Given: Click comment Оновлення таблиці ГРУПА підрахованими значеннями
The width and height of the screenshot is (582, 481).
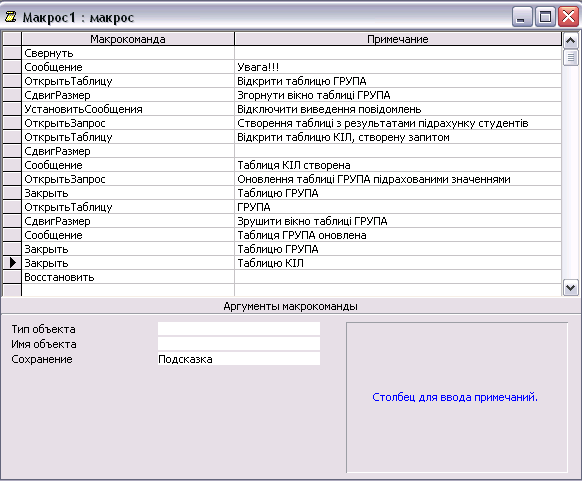Looking at the screenshot, I should pos(398,179).
